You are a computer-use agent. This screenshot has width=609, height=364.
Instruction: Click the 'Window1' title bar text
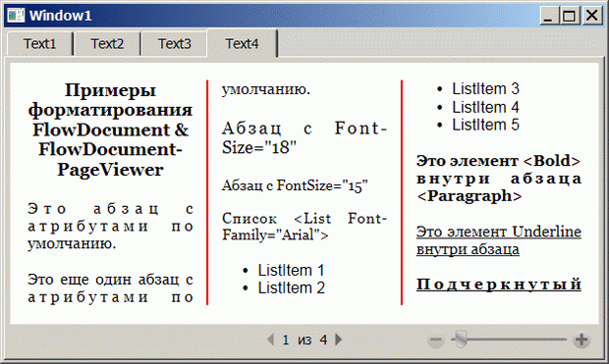pyautogui.click(x=61, y=16)
